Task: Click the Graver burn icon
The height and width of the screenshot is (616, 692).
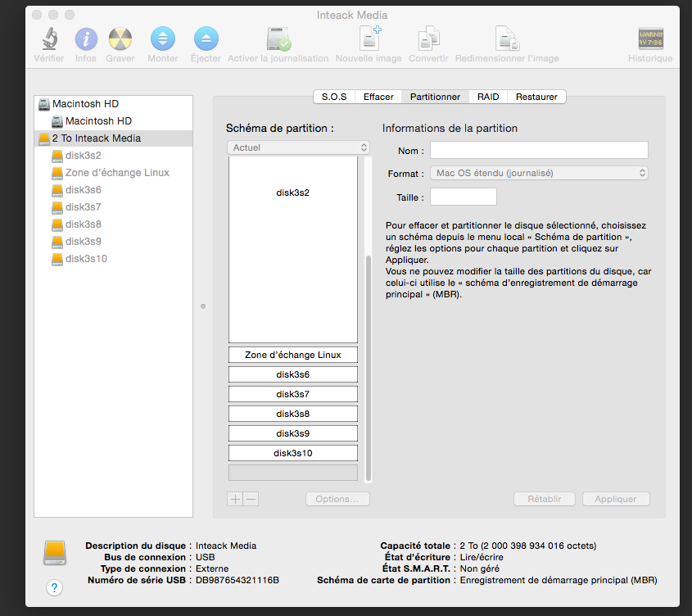Action: click(120, 38)
